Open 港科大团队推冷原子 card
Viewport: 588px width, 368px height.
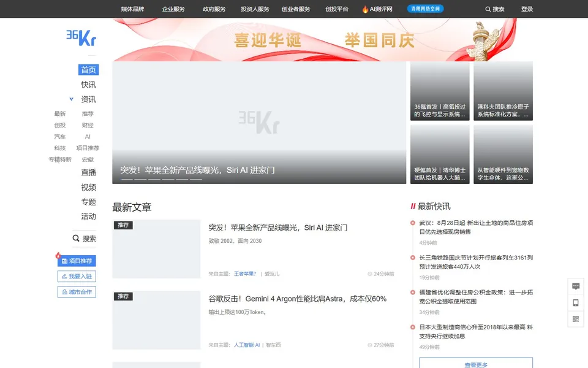pos(503,91)
